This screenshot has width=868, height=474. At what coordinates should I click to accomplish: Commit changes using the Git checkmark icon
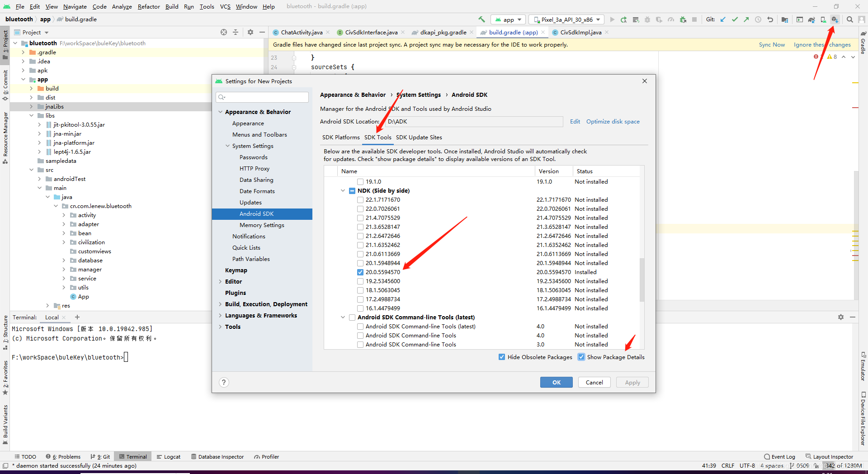coord(735,19)
